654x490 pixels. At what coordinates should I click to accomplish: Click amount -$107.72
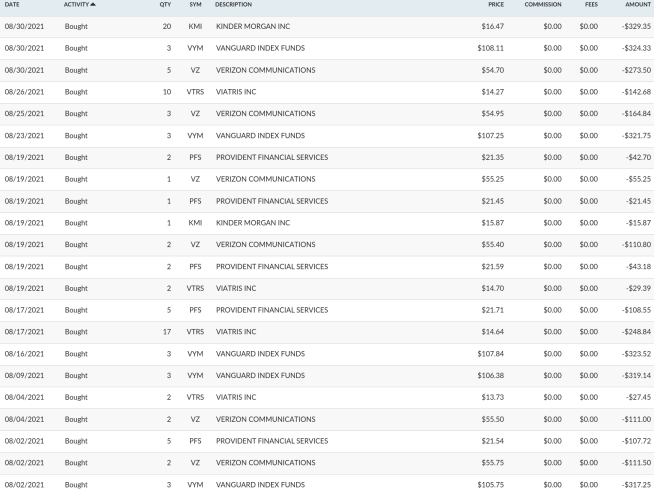(636, 441)
